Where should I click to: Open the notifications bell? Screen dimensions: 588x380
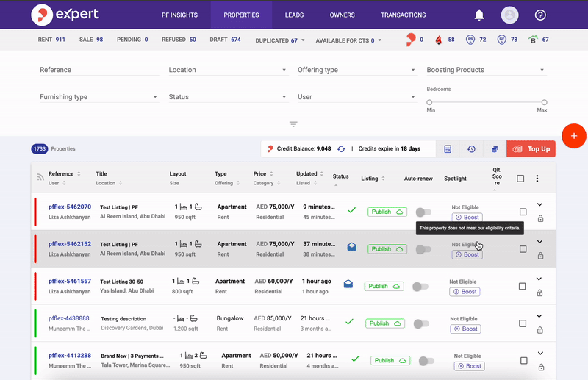(x=479, y=15)
